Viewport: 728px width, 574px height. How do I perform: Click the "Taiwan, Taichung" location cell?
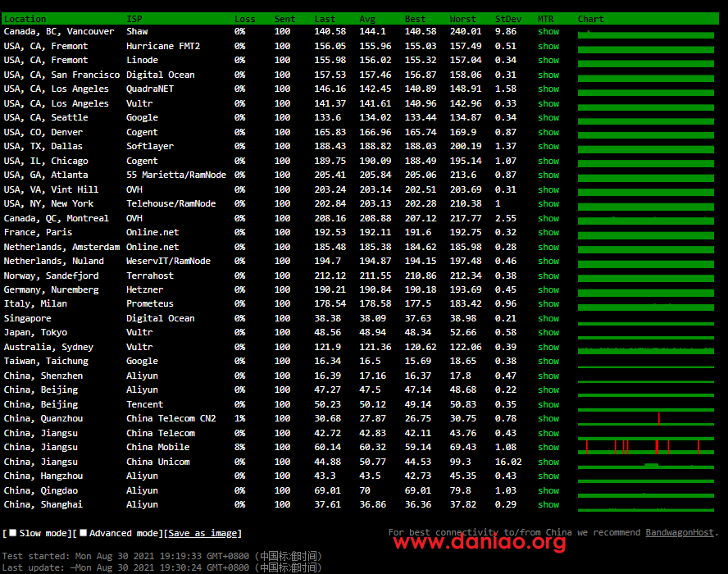[x=46, y=362]
